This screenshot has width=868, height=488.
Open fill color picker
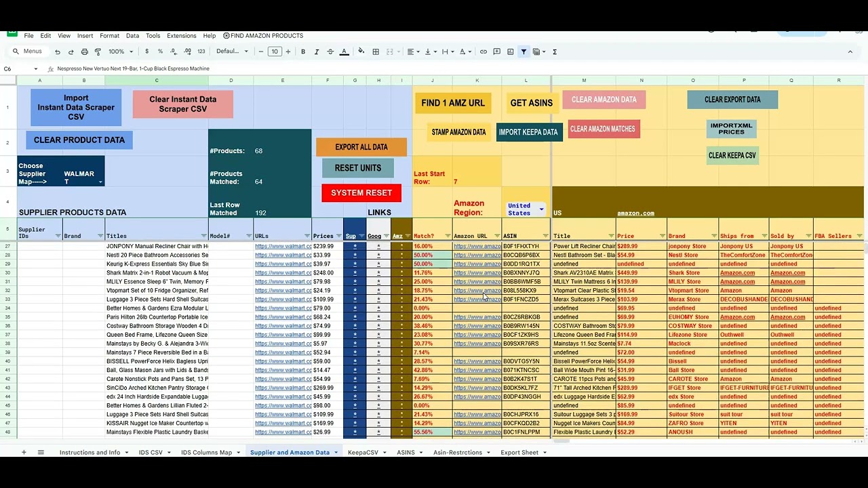tap(361, 52)
